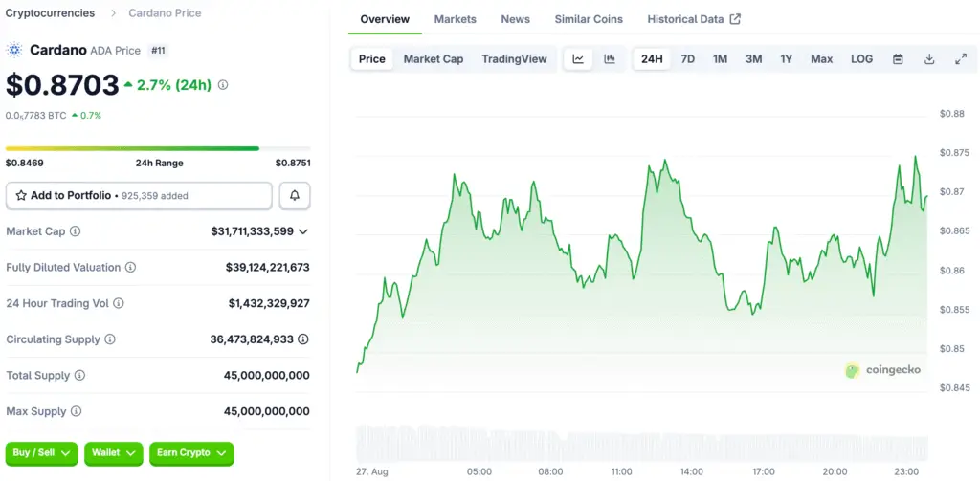980x481 pixels.
Task: Expand chart to fullscreen icon
Action: (x=961, y=59)
